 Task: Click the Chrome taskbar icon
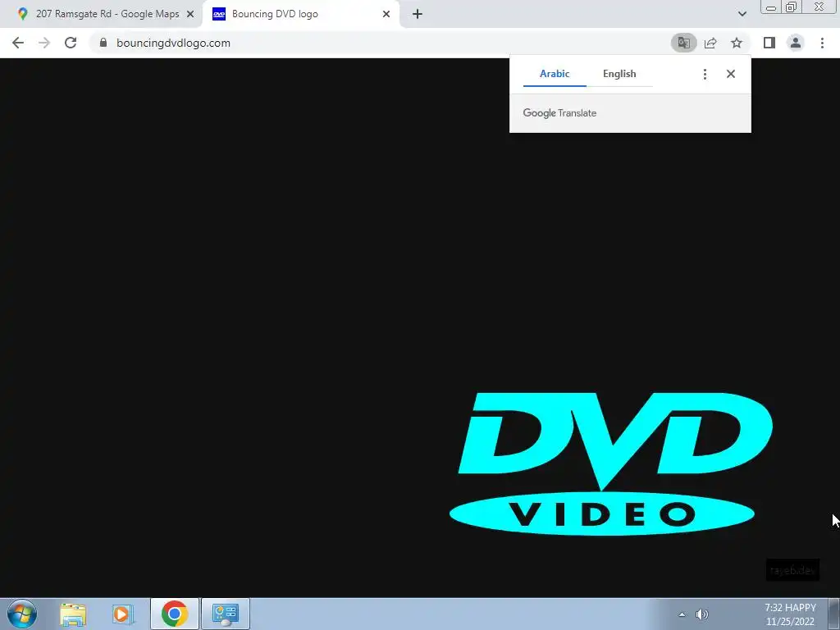click(174, 614)
